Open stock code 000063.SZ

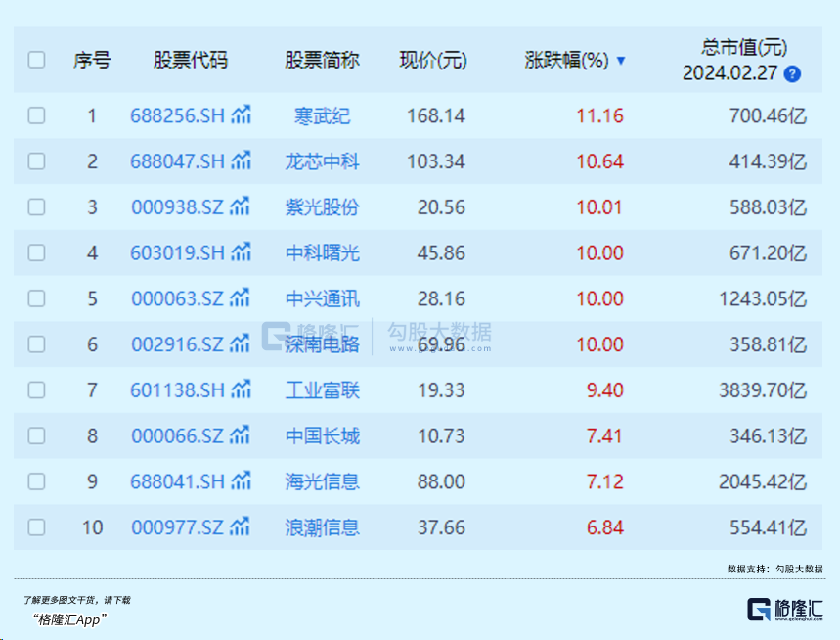(x=177, y=298)
